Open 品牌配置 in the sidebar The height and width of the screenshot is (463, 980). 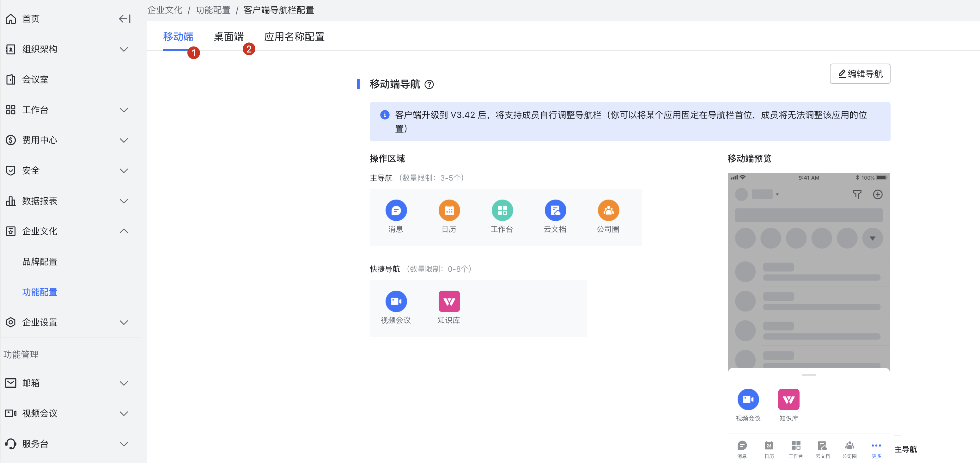(x=40, y=262)
